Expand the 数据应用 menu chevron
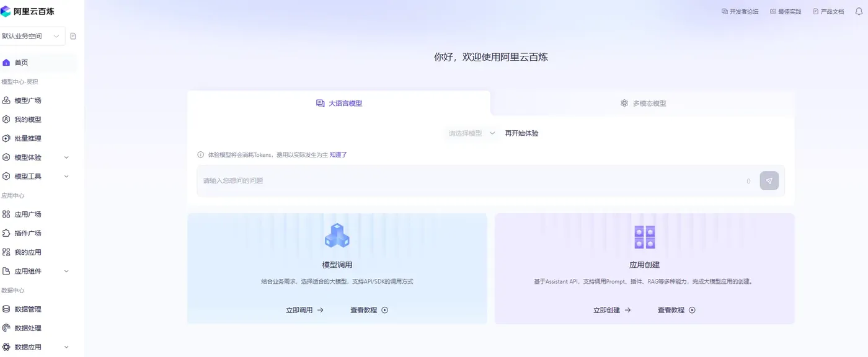This screenshot has width=868, height=357. tap(66, 347)
